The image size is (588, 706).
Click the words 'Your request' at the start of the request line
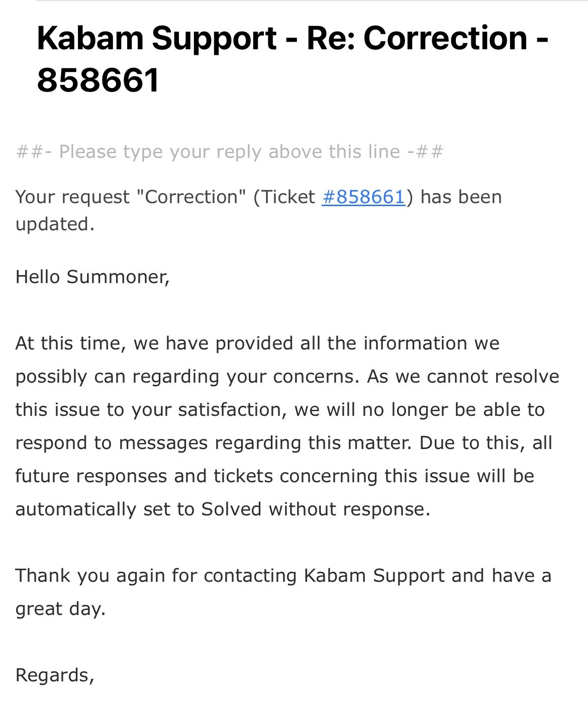click(73, 197)
